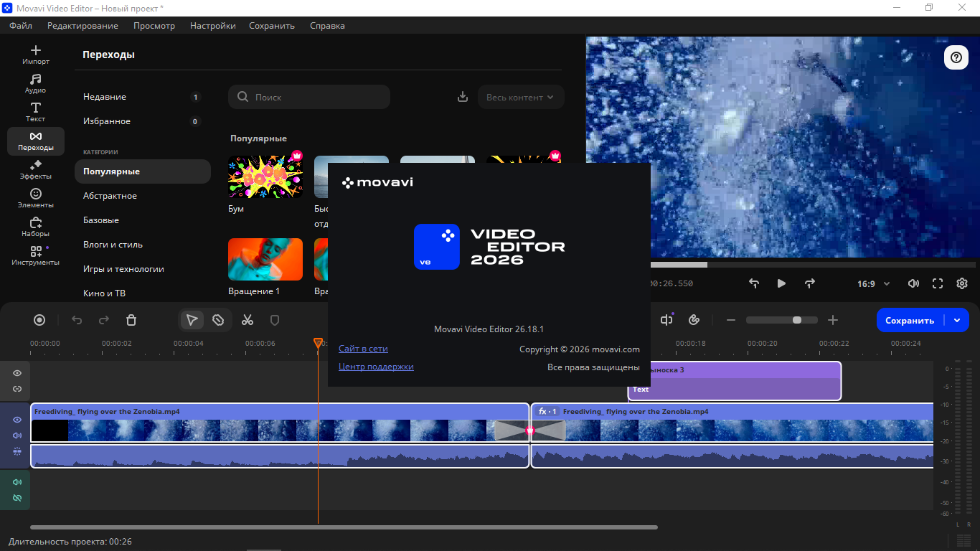Show Недавние transitions

[143, 97]
